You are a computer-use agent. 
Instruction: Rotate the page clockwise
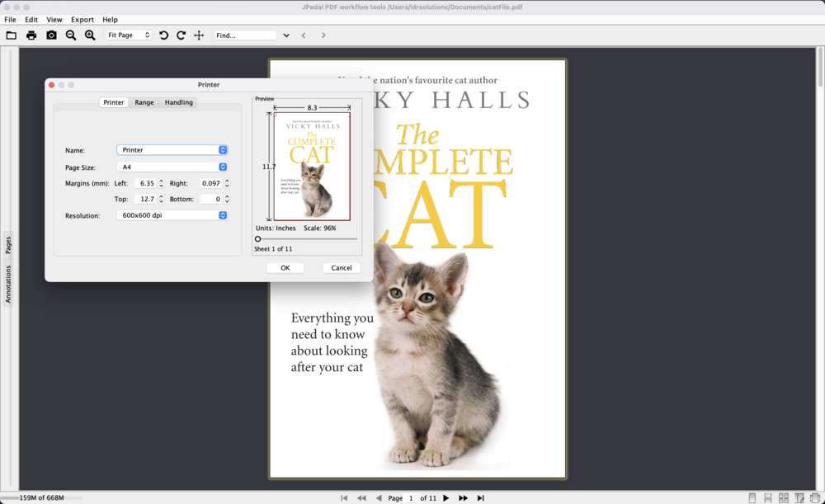[x=181, y=35]
